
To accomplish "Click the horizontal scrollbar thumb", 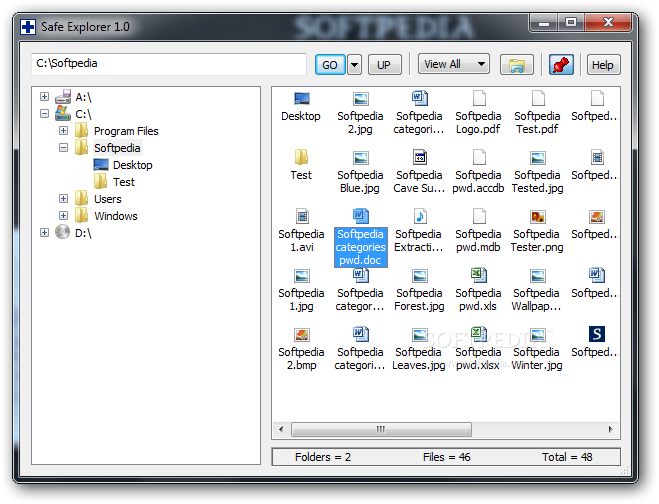I will [381, 430].
